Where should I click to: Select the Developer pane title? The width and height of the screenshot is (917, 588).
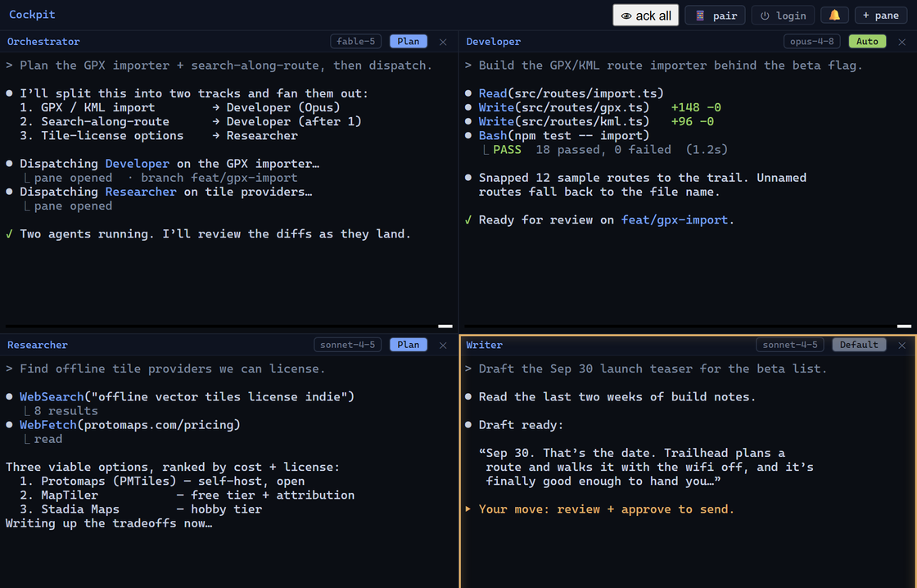(493, 42)
